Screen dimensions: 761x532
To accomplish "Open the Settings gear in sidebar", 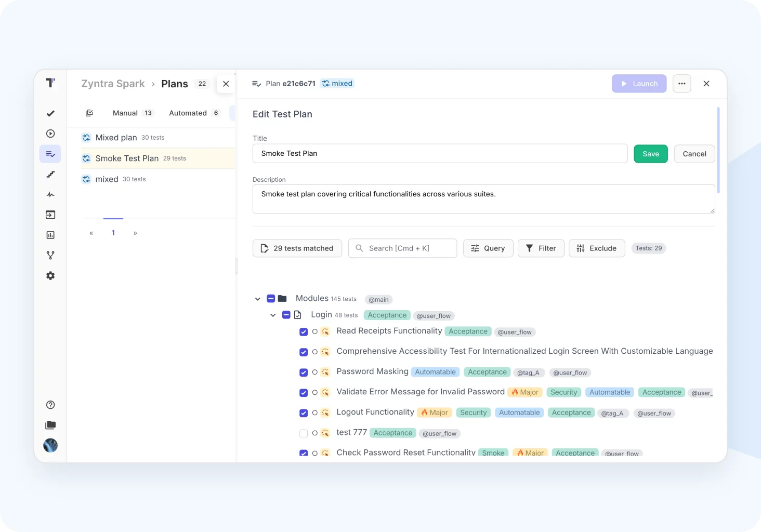I will (50, 276).
